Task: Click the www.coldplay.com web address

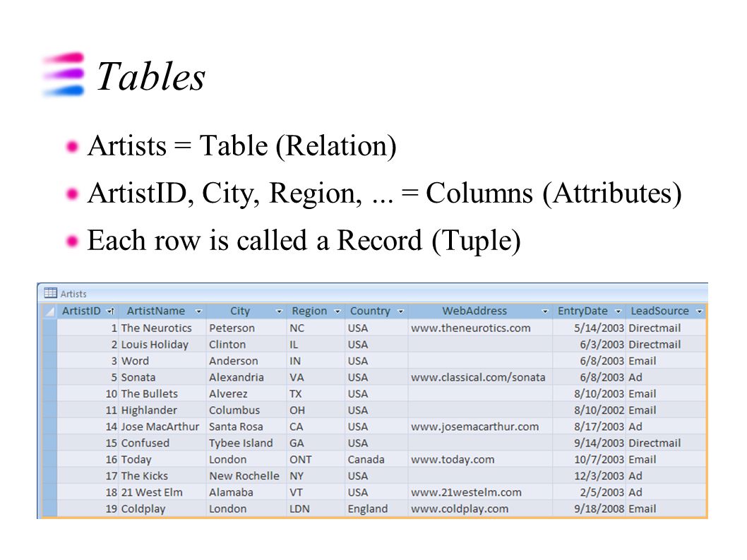Action: click(459, 508)
